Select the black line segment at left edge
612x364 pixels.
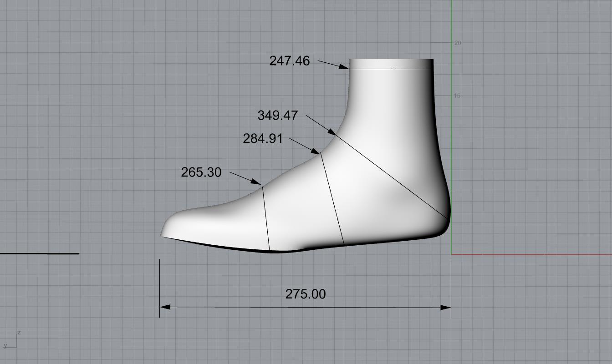pos(40,253)
